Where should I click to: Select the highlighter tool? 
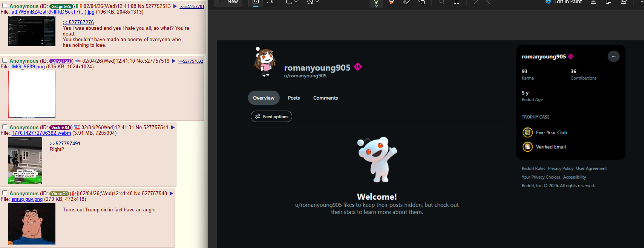point(391,2)
